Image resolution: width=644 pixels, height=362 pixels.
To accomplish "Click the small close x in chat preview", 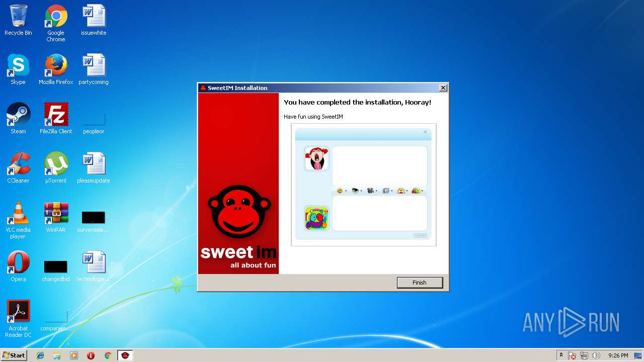I will pyautogui.click(x=425, y=132).
